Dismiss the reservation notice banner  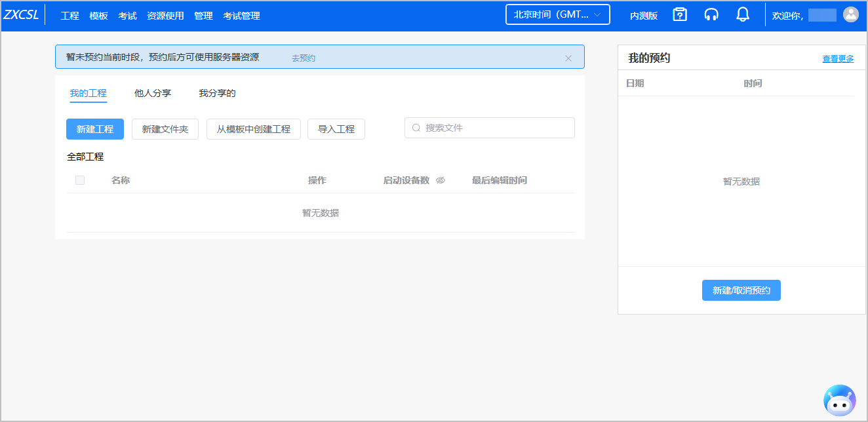tap(568, 58)
